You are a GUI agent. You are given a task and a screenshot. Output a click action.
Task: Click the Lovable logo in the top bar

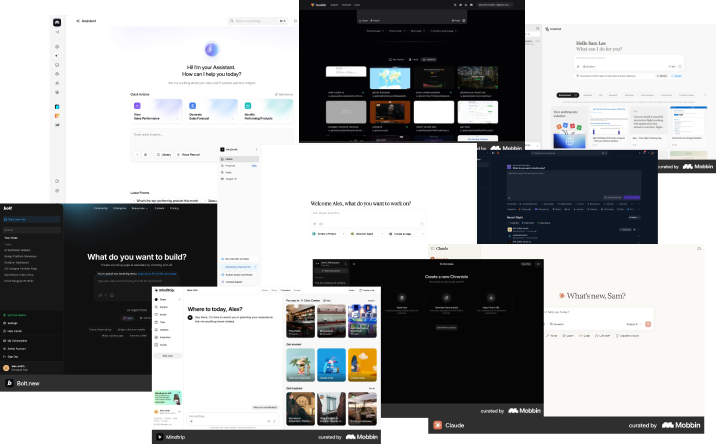click(x=318, y=5)
